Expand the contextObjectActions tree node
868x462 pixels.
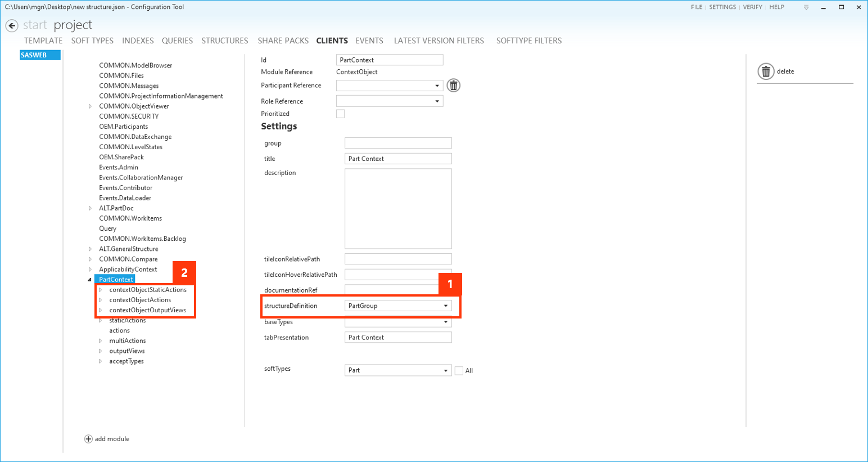[x=101, y=300]
